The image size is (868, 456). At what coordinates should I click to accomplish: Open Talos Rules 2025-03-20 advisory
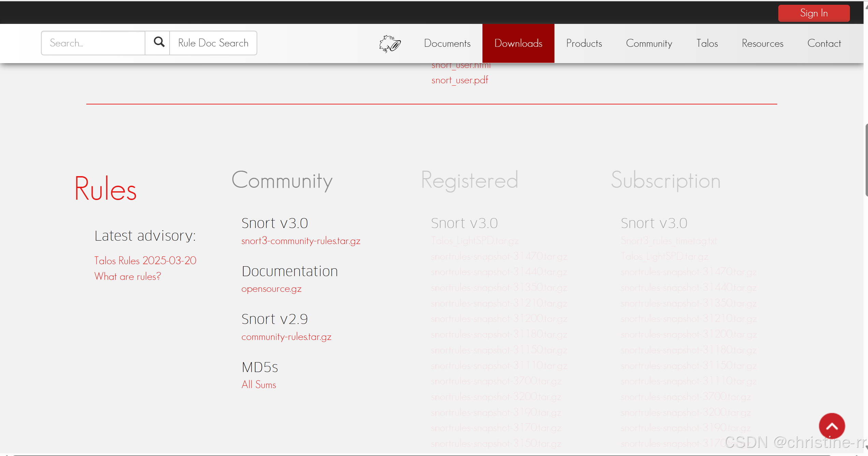[x=145, y=260]
